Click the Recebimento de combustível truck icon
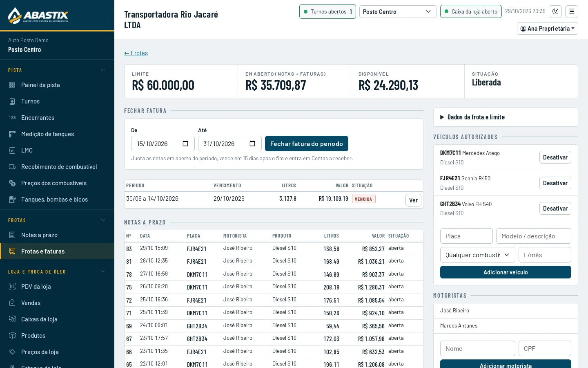This screenshot has width=588, height=368. (x=12, y=167)
